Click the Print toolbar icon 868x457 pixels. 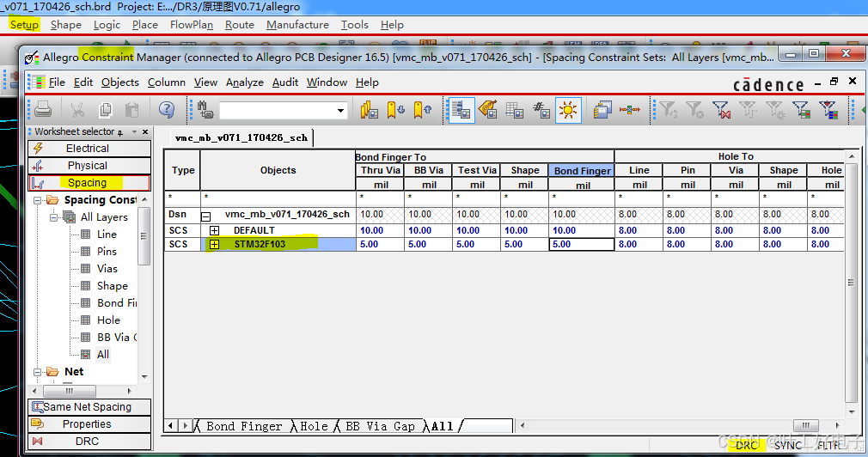(x=43, y=110)
